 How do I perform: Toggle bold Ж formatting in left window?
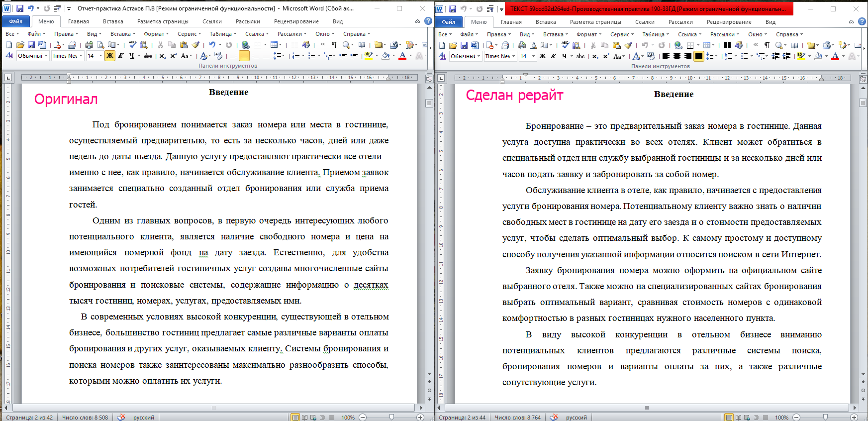tap(110, 56)
